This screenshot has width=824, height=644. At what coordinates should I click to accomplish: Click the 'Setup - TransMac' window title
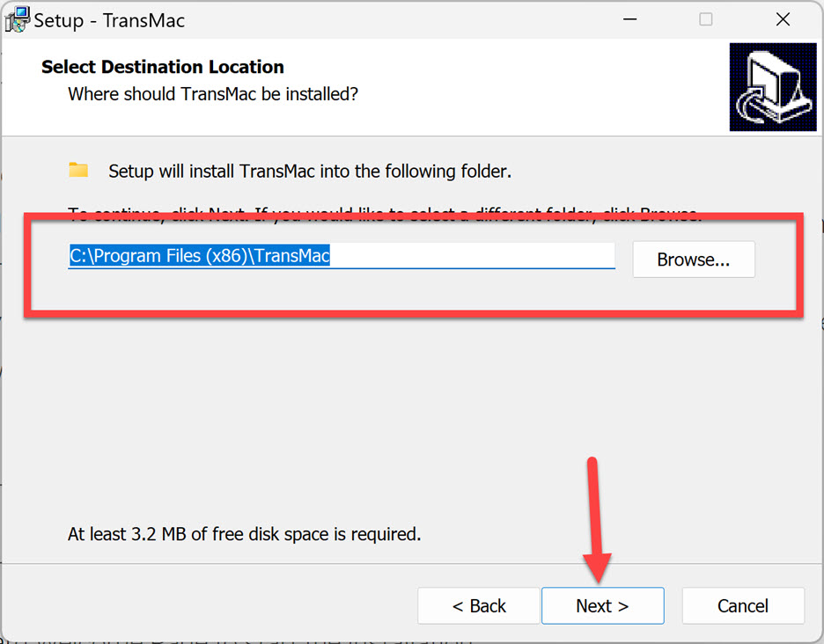[109, 20]
